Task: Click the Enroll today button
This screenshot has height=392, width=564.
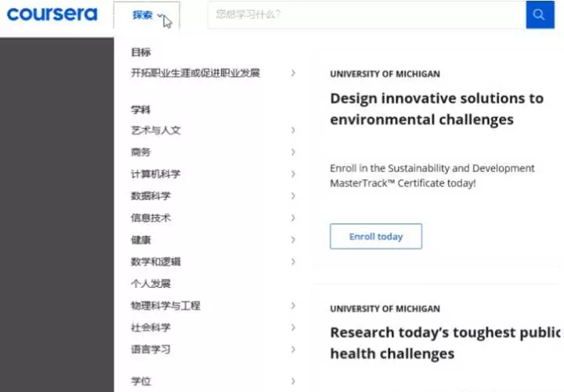Action: tap(376, 236)
